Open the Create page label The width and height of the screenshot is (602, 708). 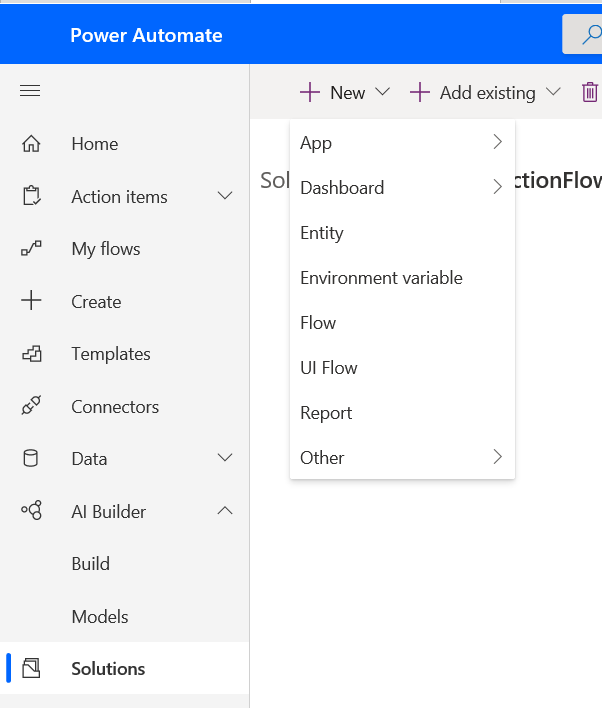pos(96,302)
